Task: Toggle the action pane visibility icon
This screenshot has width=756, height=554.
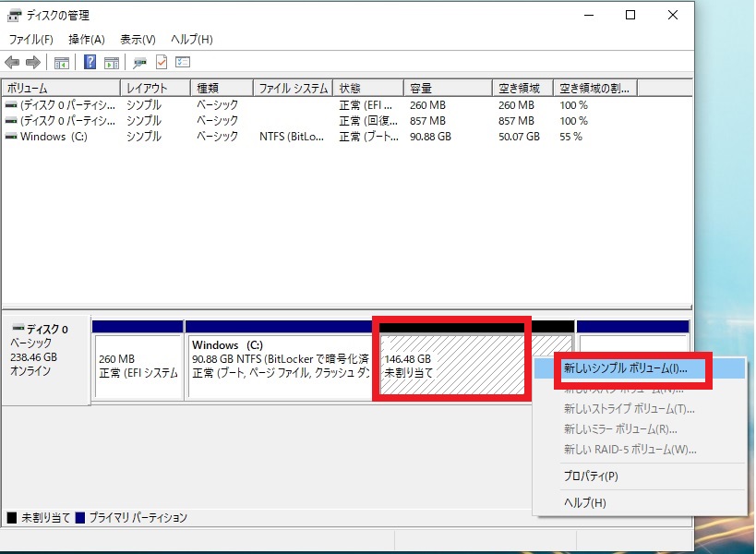Action: click(x=111, y=62)
